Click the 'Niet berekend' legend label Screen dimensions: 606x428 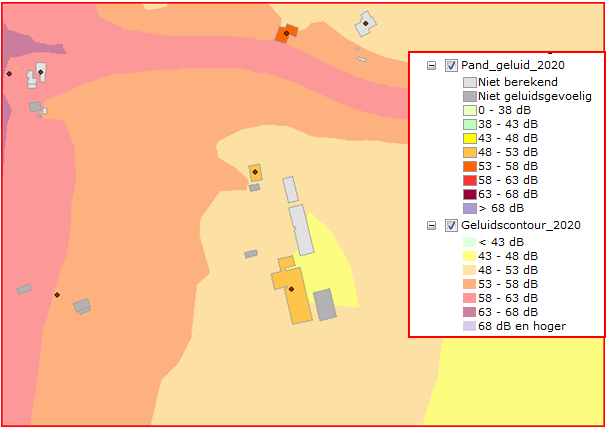click(518, 82)
